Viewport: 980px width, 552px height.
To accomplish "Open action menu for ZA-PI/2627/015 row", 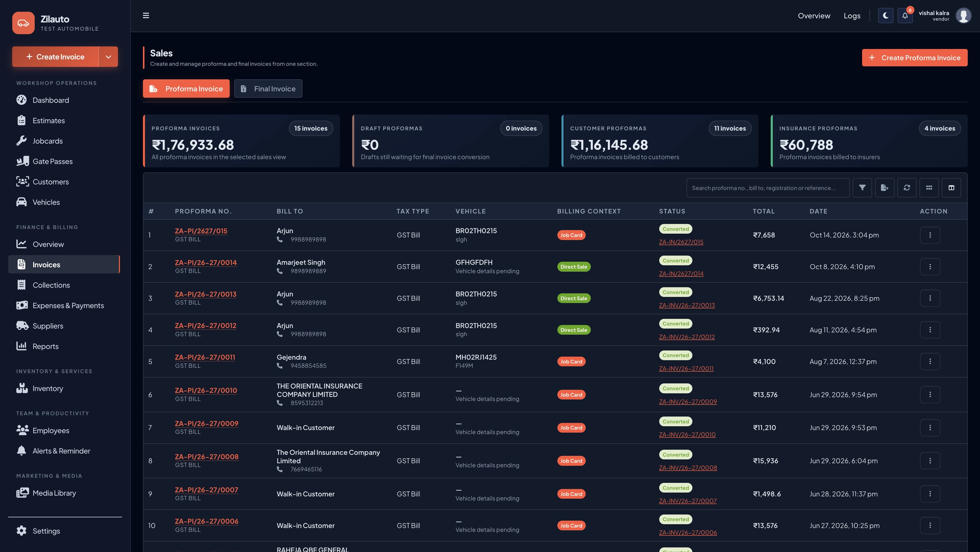I will point(930,235).
